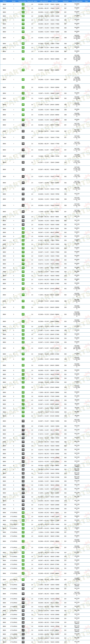Image resolution: width=90 pixels, height=644 pixels.
Task: Click petrol icon in 115kW / 156KM E88 row
Action: point(23,38)
